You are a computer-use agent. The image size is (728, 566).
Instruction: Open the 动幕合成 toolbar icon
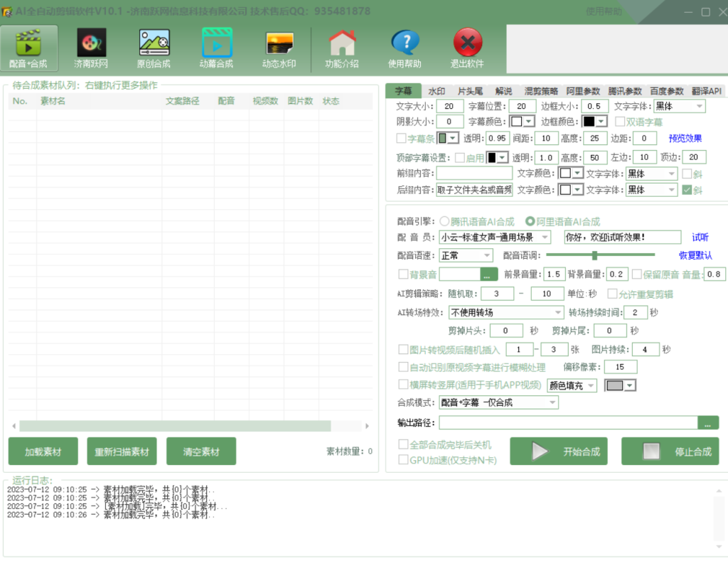click(217, 44)
